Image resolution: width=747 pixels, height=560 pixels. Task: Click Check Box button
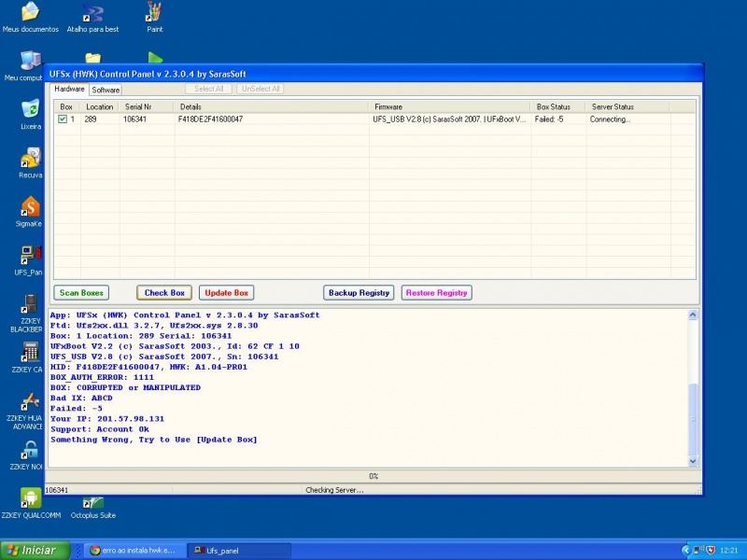click(x=164, y=293)
